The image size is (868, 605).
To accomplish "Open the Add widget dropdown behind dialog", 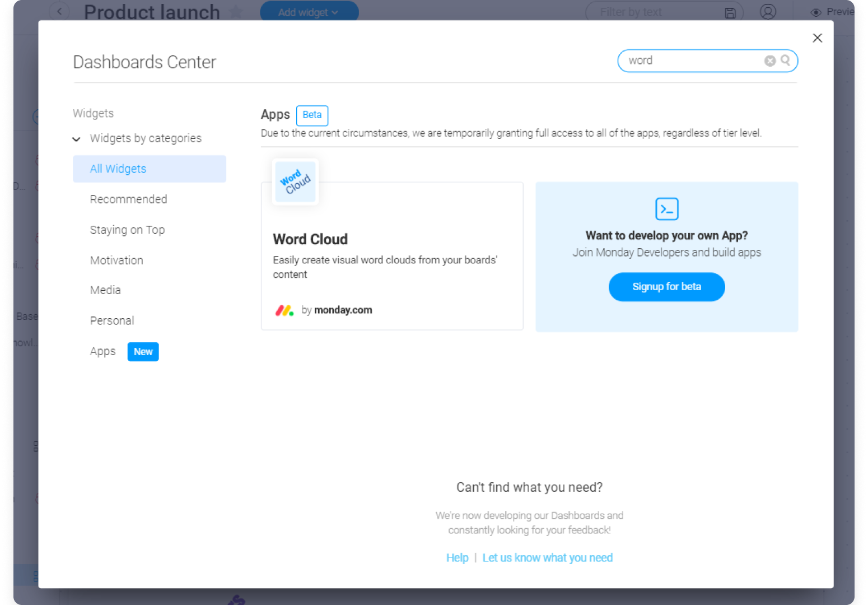I will [x=309, y=12].
